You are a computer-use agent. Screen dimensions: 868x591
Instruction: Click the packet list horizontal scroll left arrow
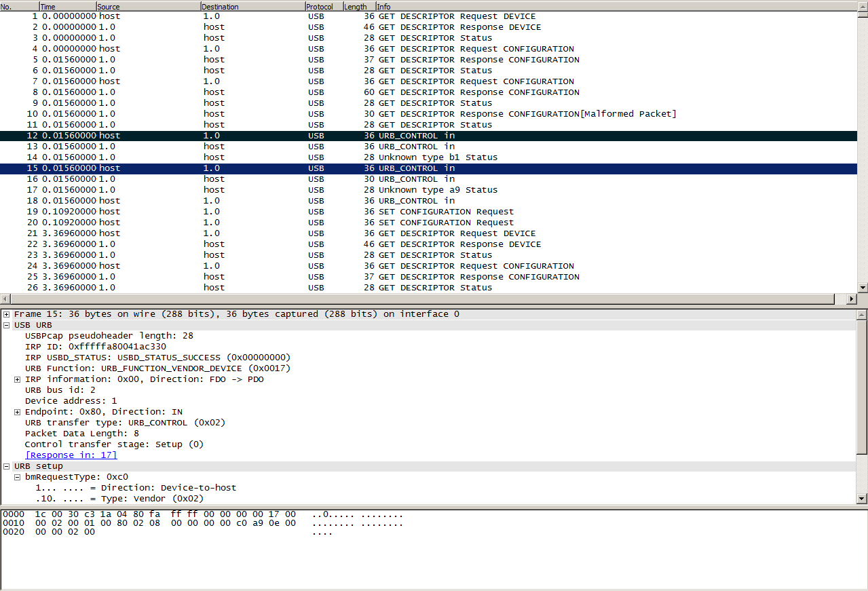(5, 299)
